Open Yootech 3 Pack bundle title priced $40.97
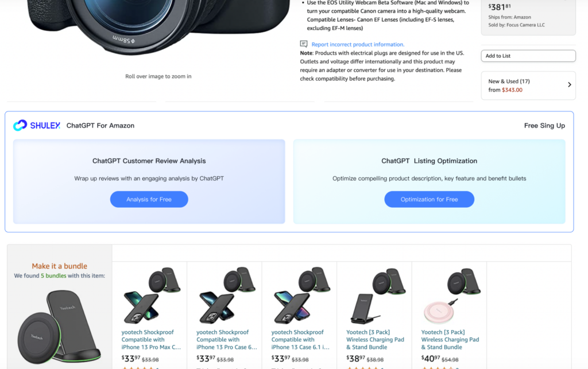 pos(450,340)
